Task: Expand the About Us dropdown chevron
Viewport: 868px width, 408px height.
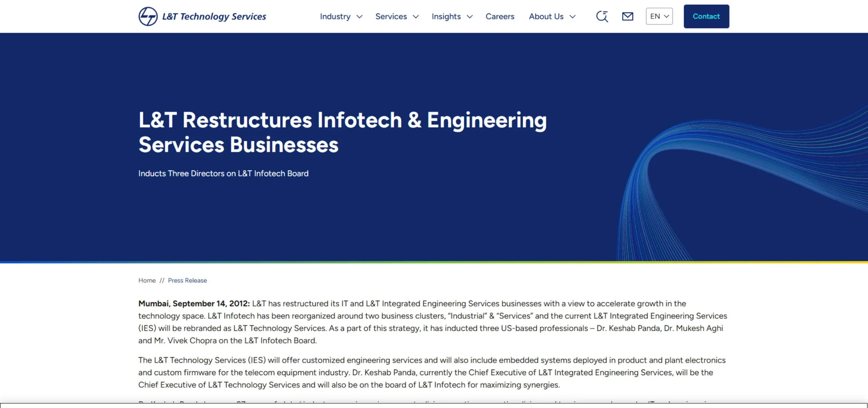Action: point(573,17)
